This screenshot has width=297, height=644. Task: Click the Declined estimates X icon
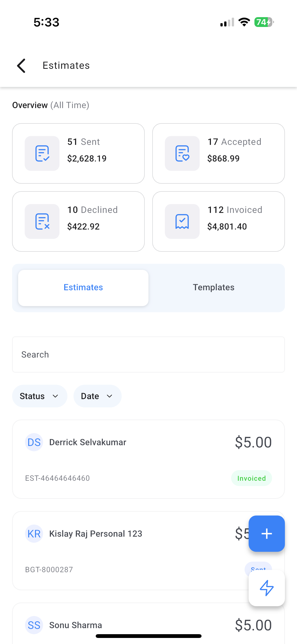(42, 221)
